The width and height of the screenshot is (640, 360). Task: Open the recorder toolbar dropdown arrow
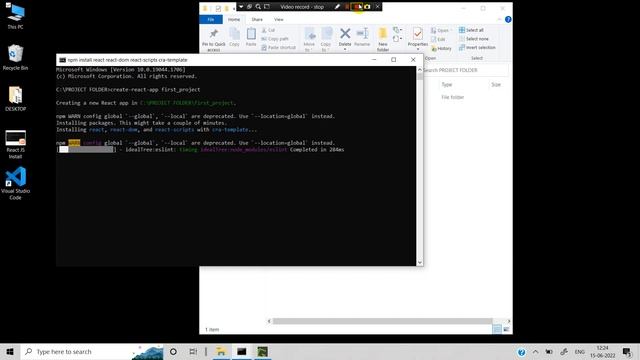coord(241,7)
